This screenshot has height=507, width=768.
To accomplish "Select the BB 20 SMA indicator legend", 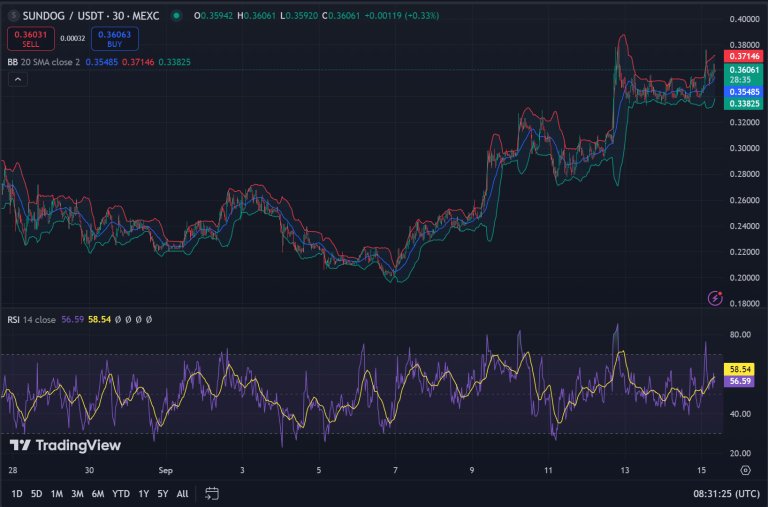I will tap(50, 61).
